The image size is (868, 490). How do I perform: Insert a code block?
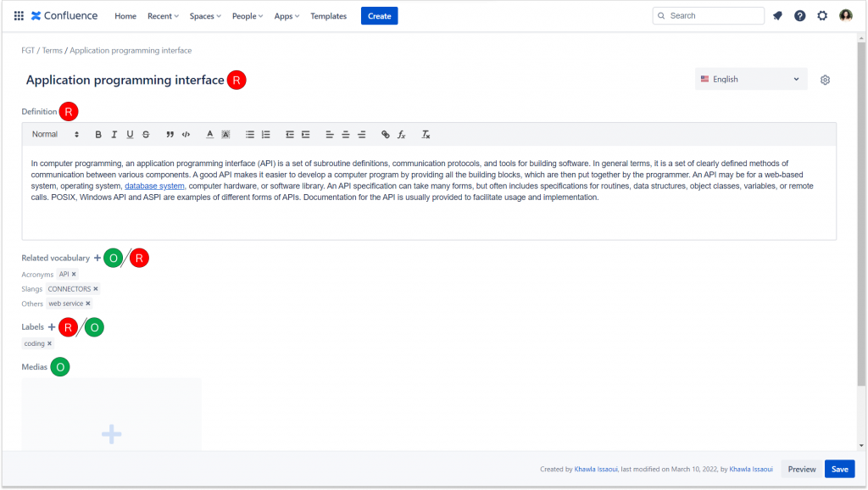185,134
